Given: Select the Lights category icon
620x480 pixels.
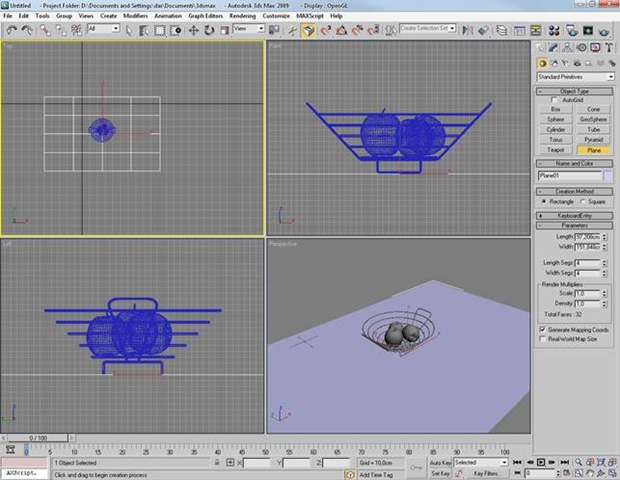Looking at the screenshot, I should [564, 62].
